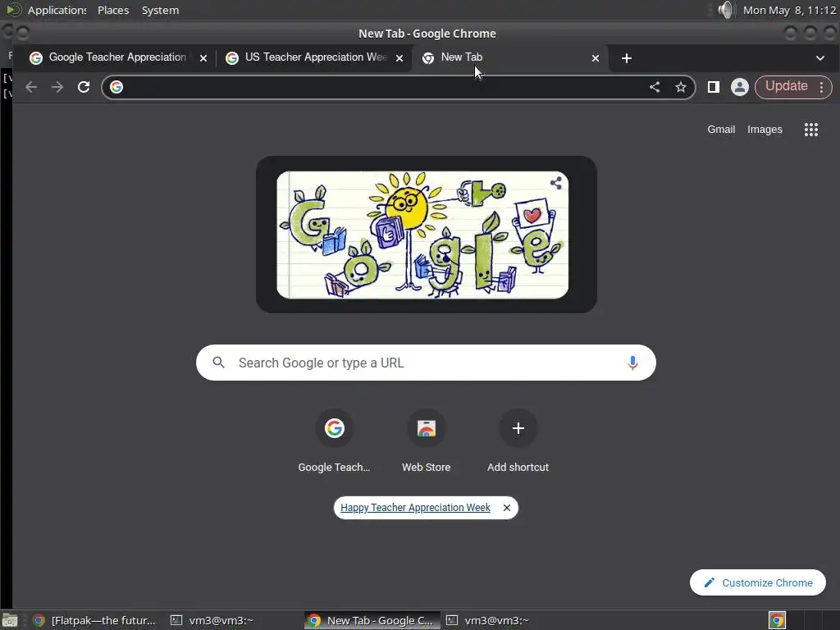Viewport: 840px width, 630px height.
Task: Switch to Google Teacher Appreciation tab
Action: pos(118,57)
